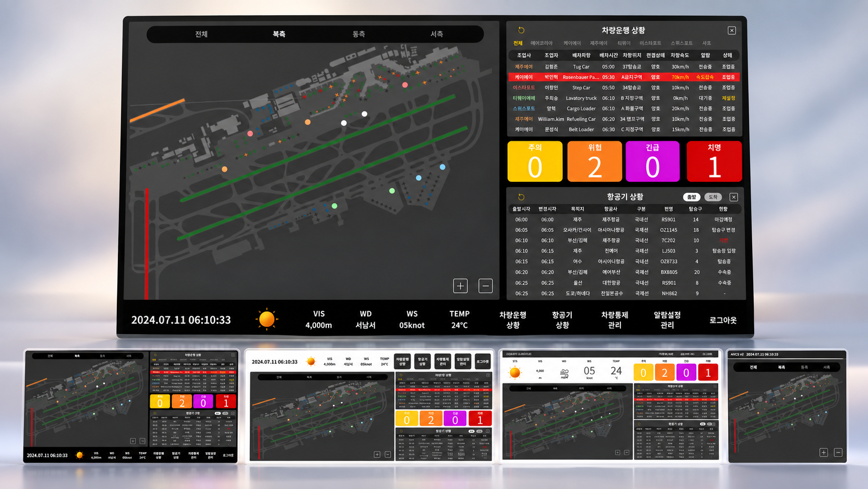Refresh the 차량운행 상황 panel

(521, 30)
